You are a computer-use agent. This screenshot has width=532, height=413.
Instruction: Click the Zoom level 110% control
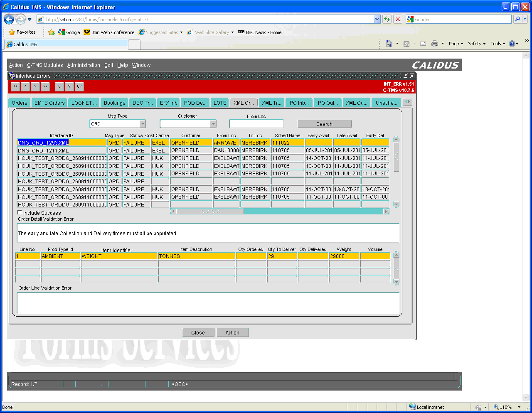tap(507, 407)
